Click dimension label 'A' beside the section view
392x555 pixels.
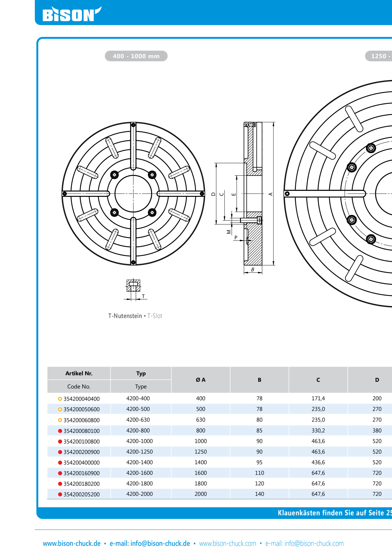271,194
